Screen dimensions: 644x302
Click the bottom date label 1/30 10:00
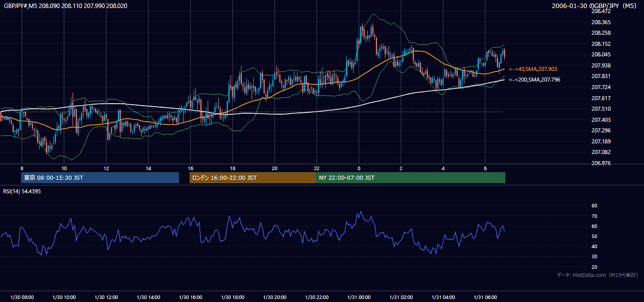tap(64, 297)
